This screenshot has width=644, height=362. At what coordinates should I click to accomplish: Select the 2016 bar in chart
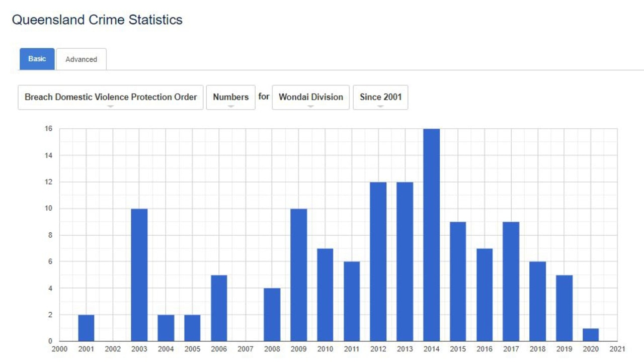485,295
